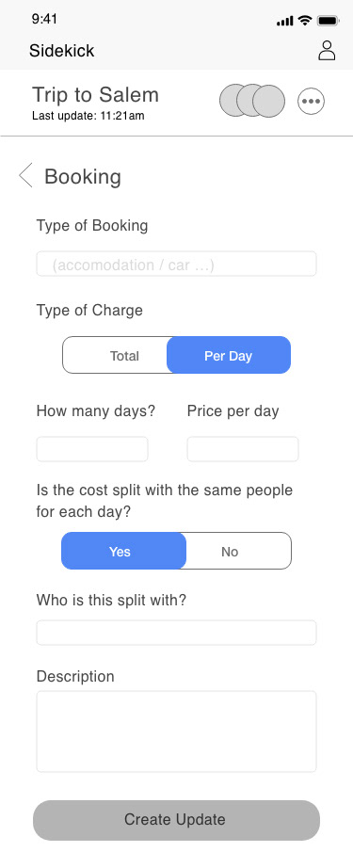Tap the Create Update button

177,820
